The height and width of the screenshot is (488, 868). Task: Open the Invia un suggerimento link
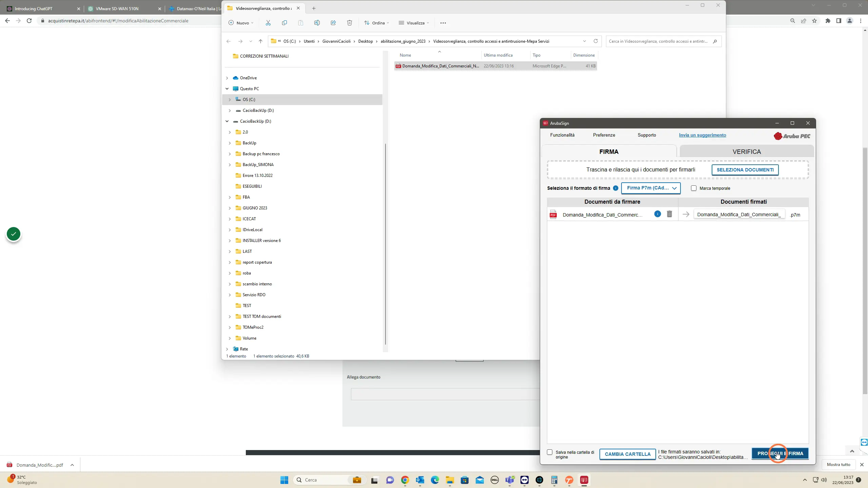pyautogui.click(x=702, y=135)
